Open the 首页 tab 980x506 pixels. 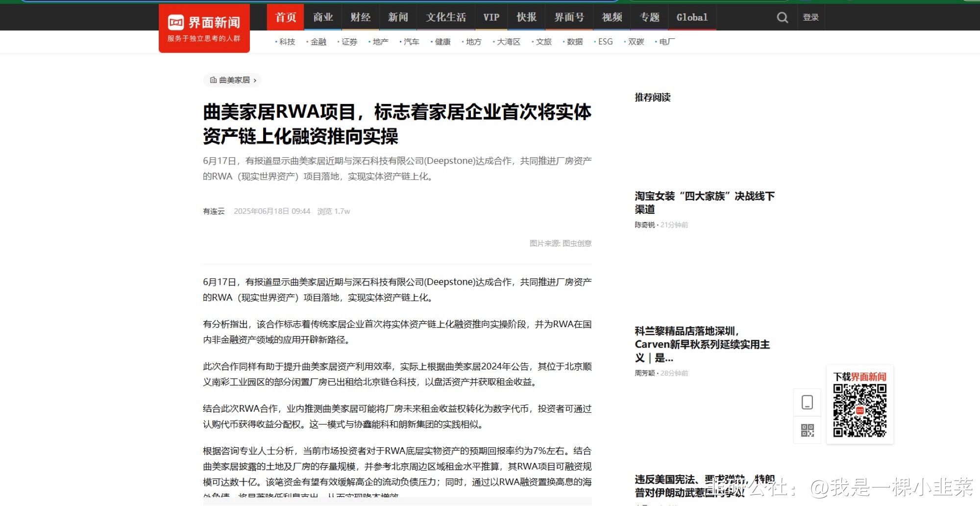pos(285,17)
